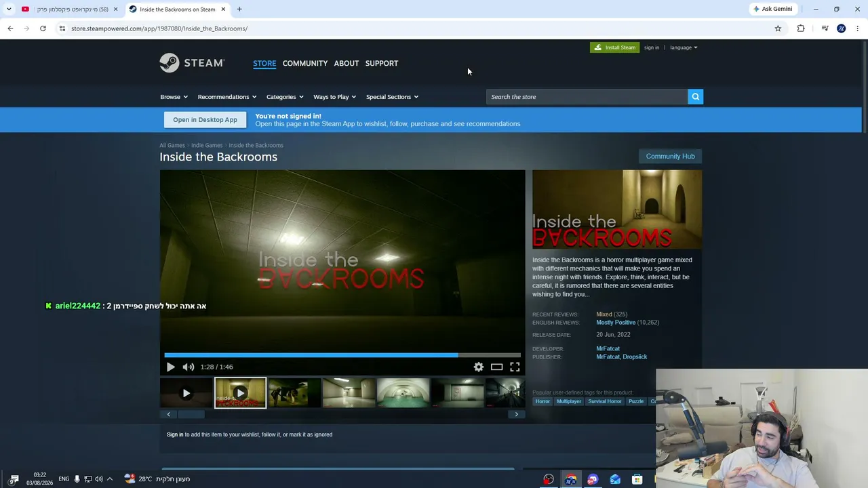The height and width of the screenshot is (488, 868).
Task: Select the Puzzle tag
Action: click(636, 401)
